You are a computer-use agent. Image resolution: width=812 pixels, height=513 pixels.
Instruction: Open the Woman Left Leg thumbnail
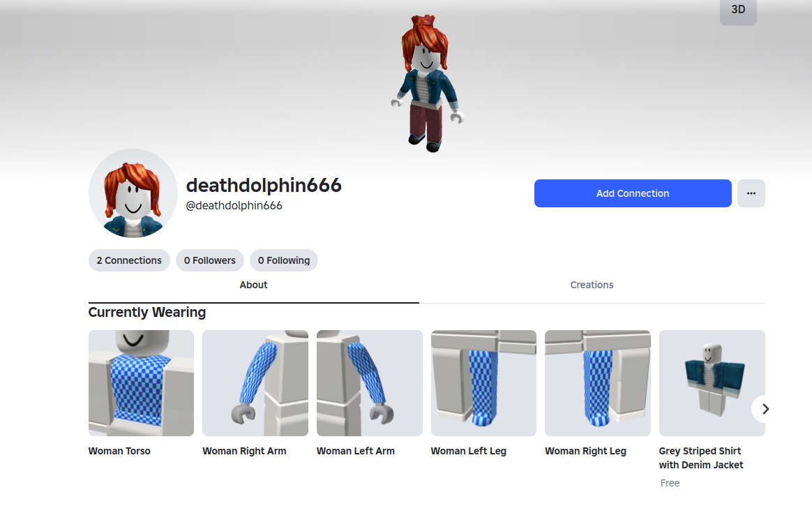coord(483,383)
